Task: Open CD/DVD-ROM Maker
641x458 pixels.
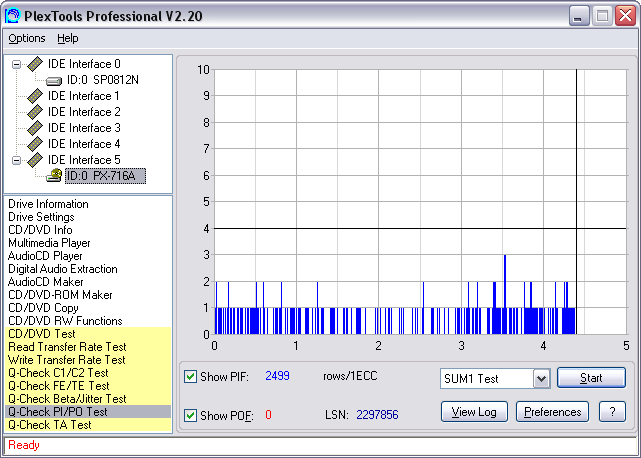Action: tap(60, 295)
